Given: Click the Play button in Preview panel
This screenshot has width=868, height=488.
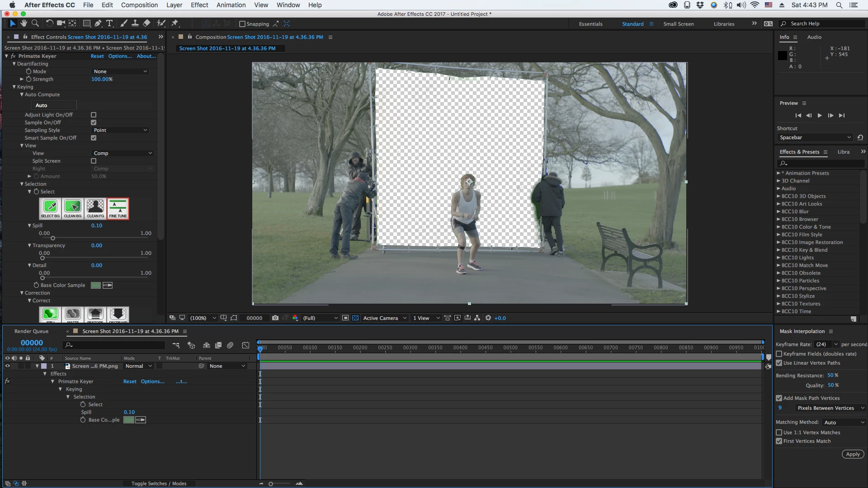Looking at the screenshot, I should pos(820,116).
